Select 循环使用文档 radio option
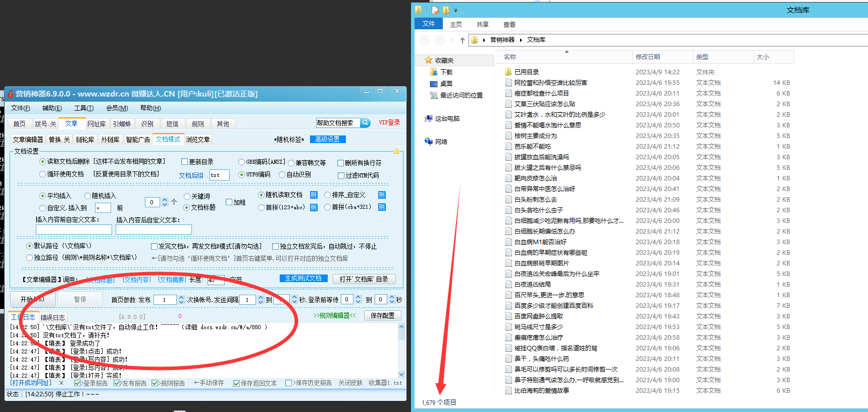Image resolution: width=868 pixels, height=412 pixels. (43, 174)
